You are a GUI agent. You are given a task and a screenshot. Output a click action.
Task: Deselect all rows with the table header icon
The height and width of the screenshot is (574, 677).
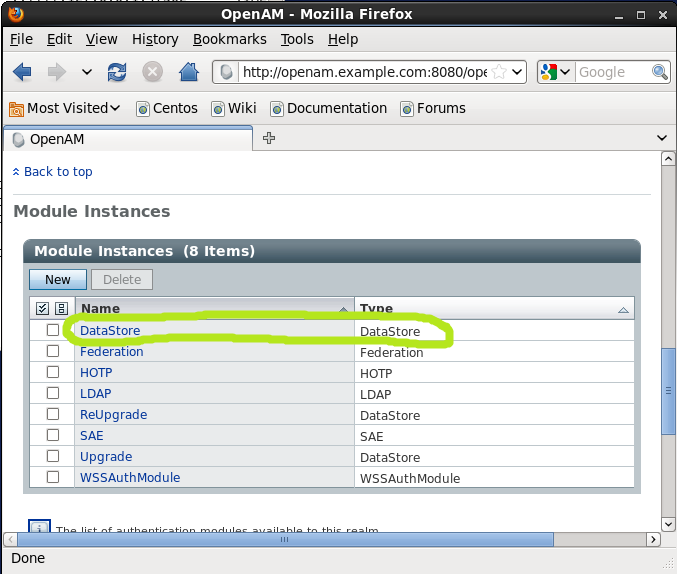(x=61, y=308)
